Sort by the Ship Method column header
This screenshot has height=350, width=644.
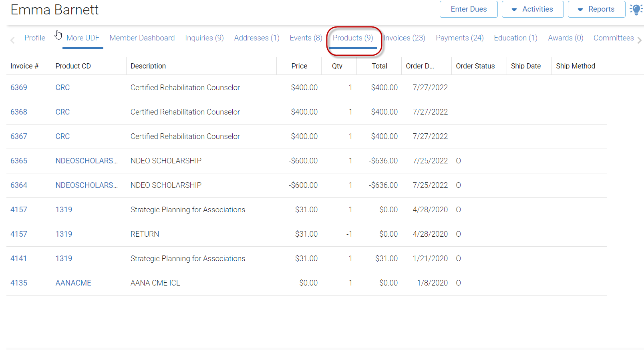click(x=576, y=66)
